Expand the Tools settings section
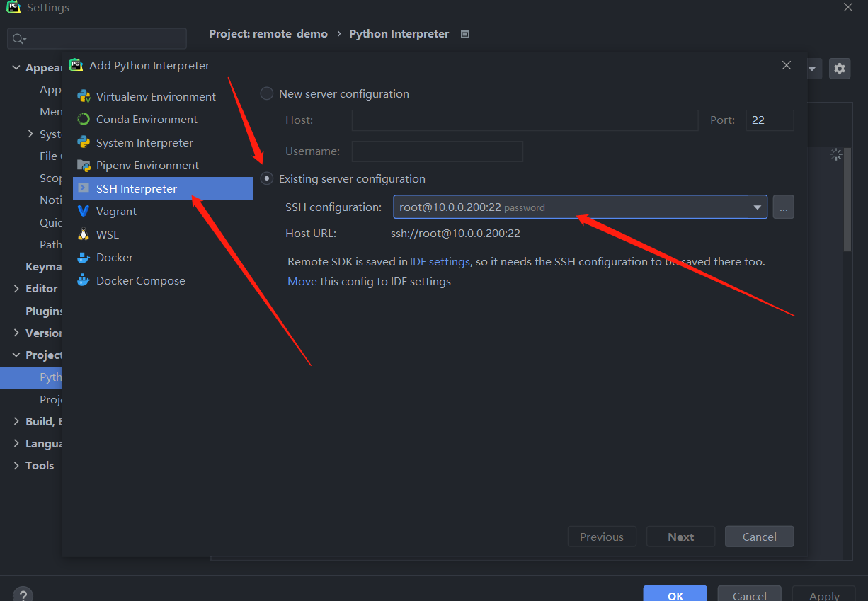The width and height of the screenshot is (868, 601). point(16,465)
